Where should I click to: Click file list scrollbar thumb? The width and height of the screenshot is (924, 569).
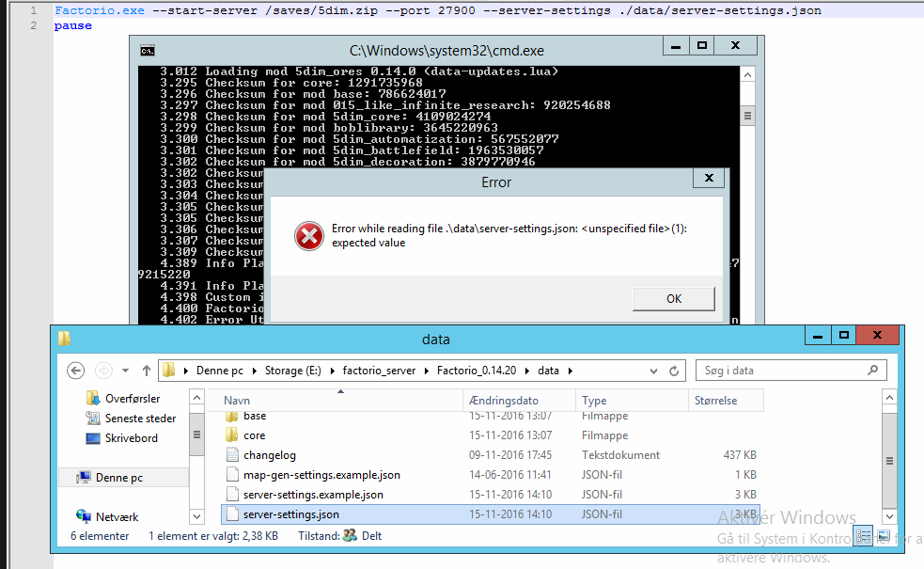point(889,461)
